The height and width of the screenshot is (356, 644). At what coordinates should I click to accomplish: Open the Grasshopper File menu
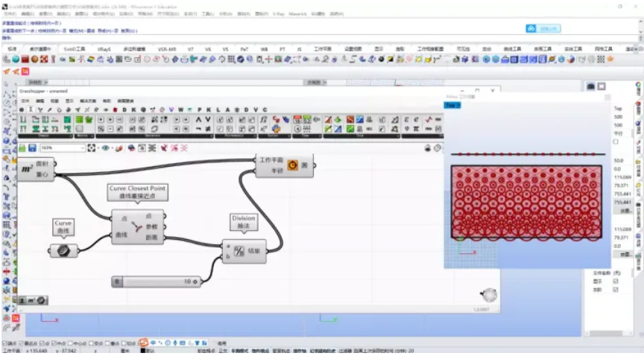25,101
